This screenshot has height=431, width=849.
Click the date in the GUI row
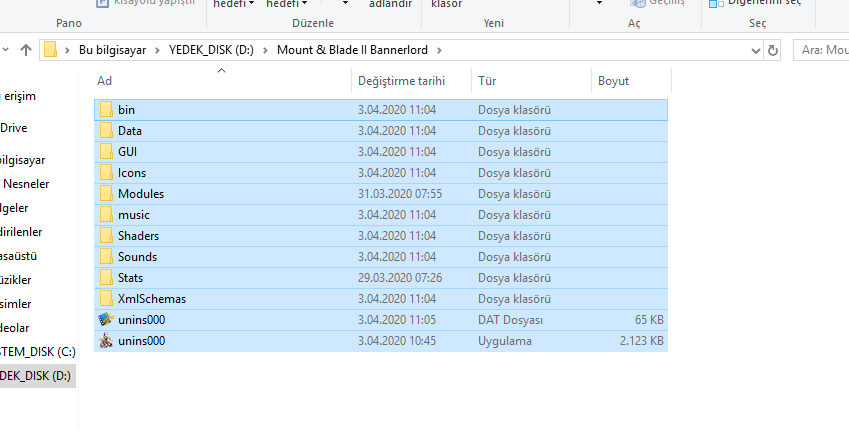[397, 152]
